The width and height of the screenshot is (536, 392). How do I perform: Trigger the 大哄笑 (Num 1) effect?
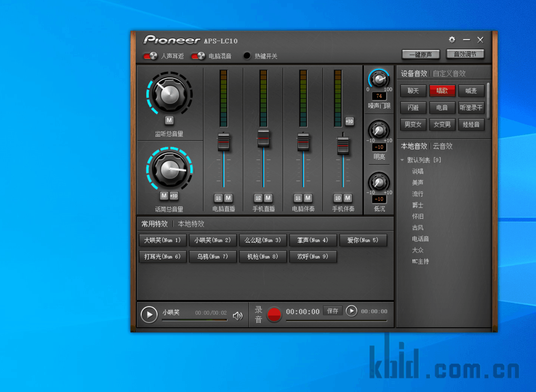(163, 240)
